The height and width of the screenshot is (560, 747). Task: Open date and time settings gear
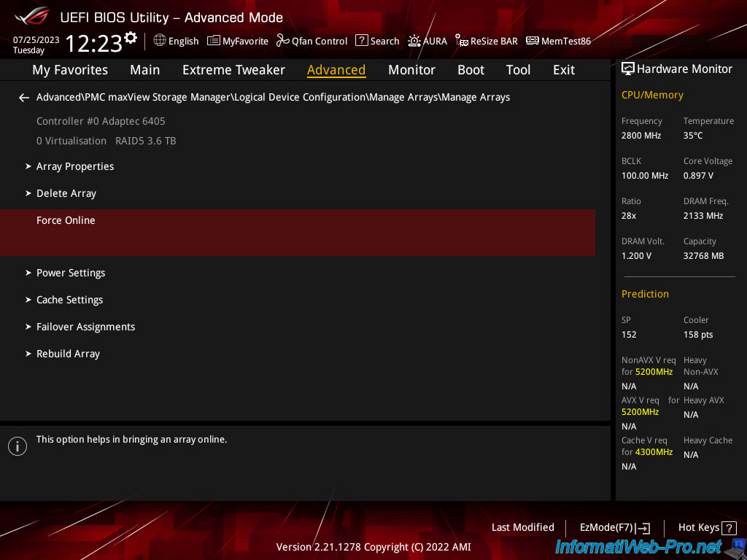tap(131, 38)
